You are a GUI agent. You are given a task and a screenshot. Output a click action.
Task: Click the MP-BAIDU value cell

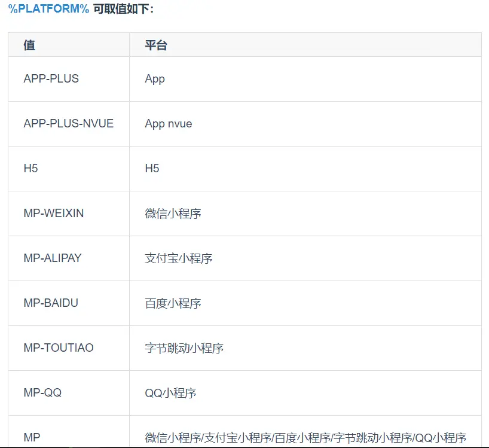pyautogui.click(x=69, y=303)
